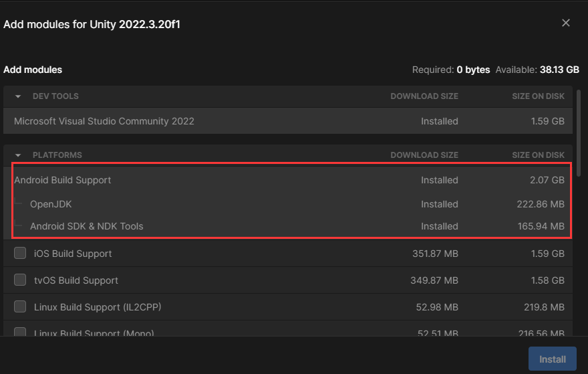This screenshot has width=588, height=374.
Task: Click the DEV TOOLS section header label
Action: 55,96
